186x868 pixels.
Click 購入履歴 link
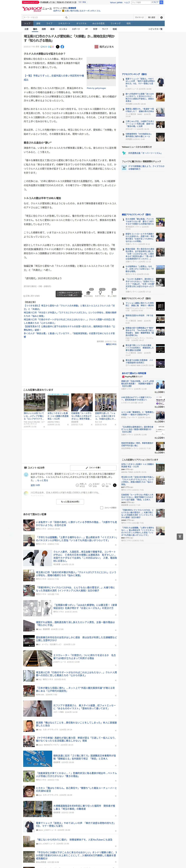pyautogui.click(x=152, y=18)
